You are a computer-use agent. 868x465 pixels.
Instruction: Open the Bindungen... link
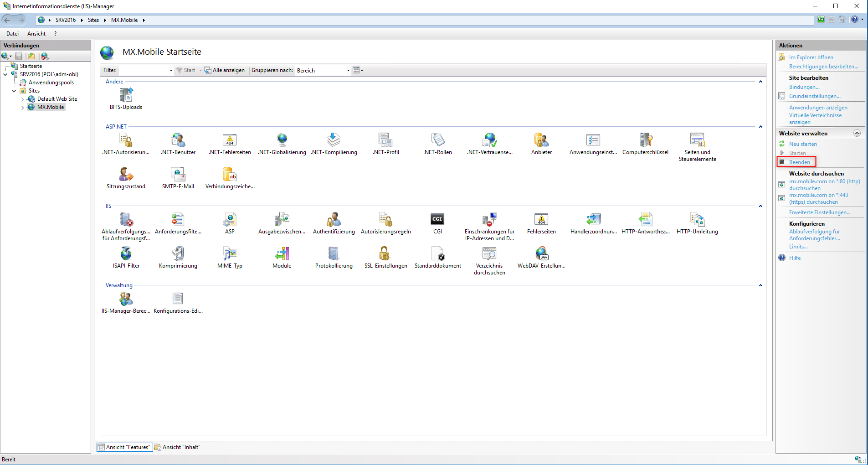[x=804, y=87]
